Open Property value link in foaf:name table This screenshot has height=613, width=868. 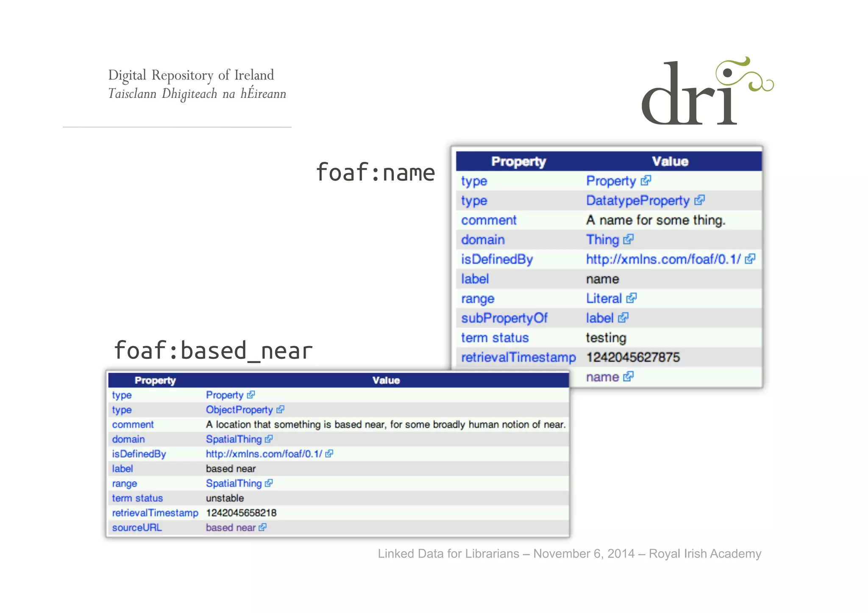[x=611, y=181]
